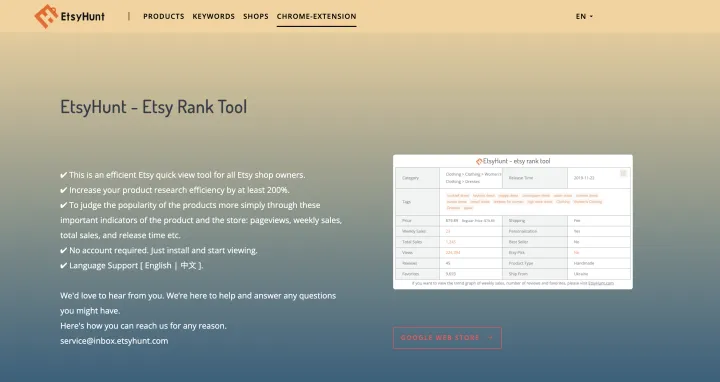This screenshot has width=720, height=382.
Task: Open the PRODUCTS menu item
Action: 163,17
